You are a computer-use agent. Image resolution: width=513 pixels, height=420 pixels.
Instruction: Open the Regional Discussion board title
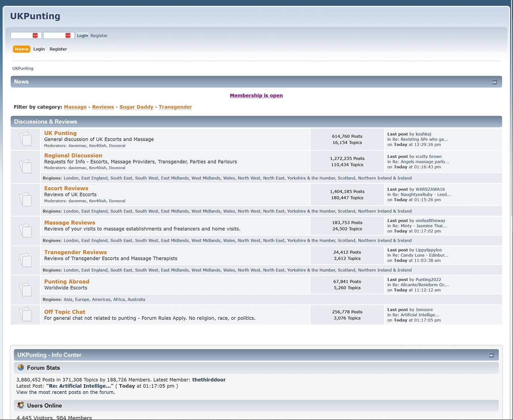73,156
